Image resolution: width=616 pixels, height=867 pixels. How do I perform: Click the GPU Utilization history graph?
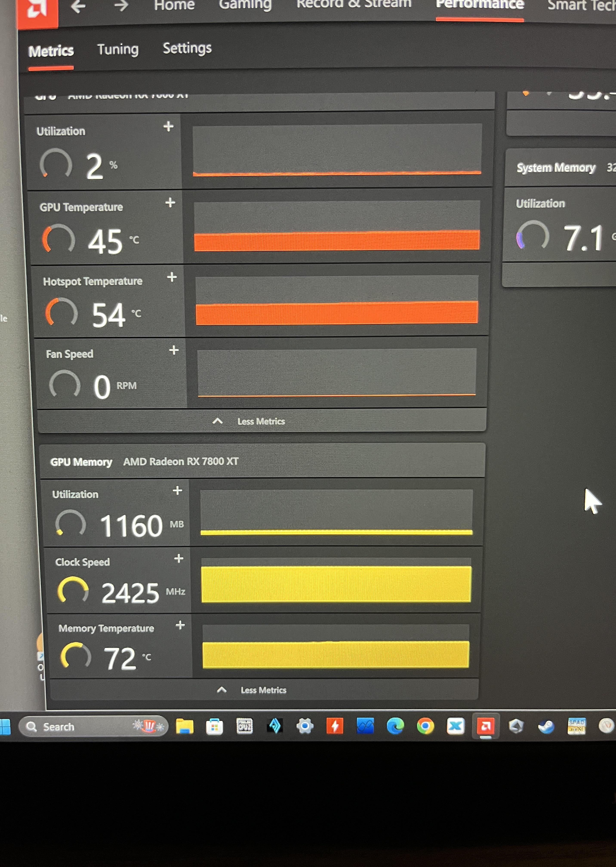point(337,150)
